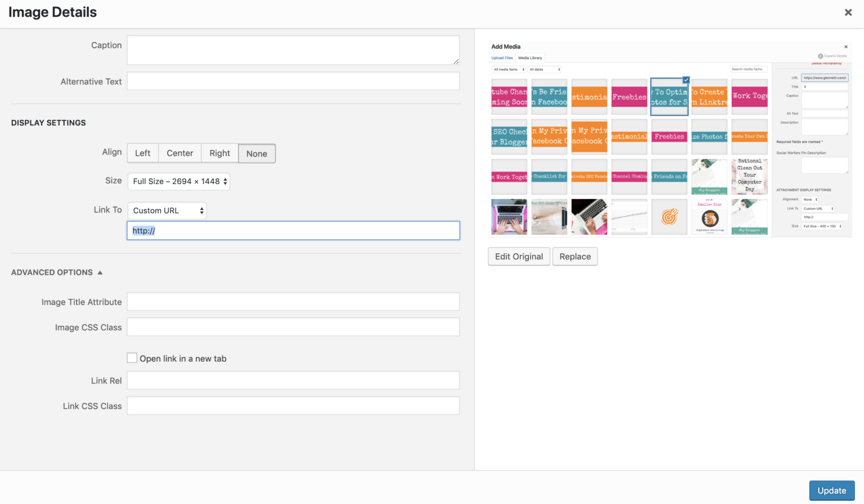Open the All dates filter dropdown
The image size is (864, 504).
[544, 69]
